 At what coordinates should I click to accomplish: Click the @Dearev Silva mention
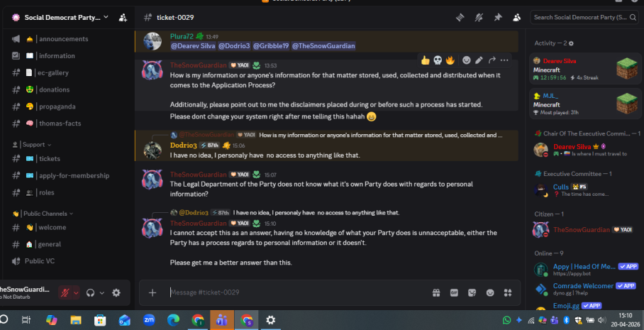coord(191,46)
